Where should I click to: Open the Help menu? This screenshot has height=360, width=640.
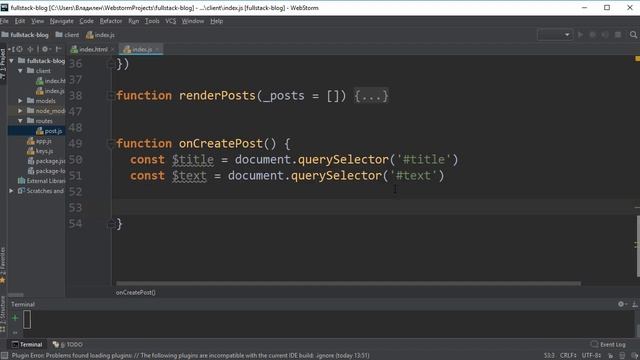(x=217, y=21)
